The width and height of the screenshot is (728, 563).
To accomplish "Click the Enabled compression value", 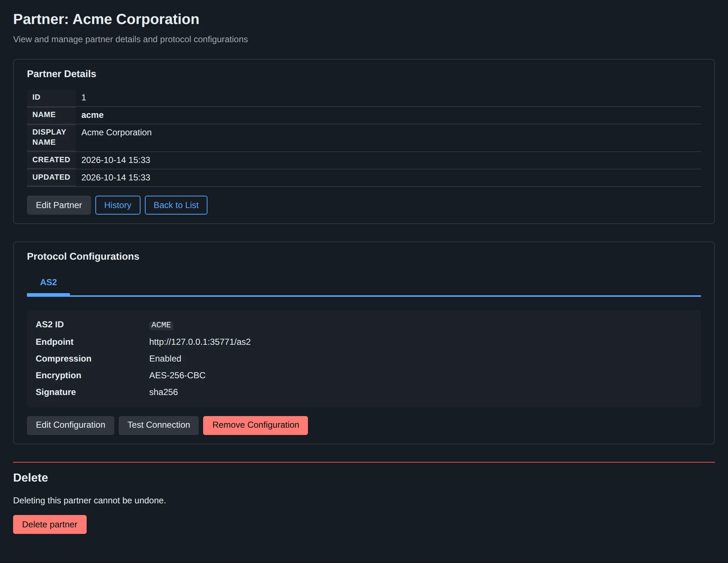I will click(165, 359).
